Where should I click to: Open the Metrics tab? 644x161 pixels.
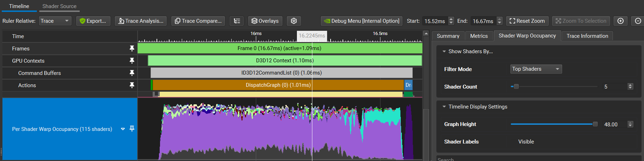pos(479,36)
